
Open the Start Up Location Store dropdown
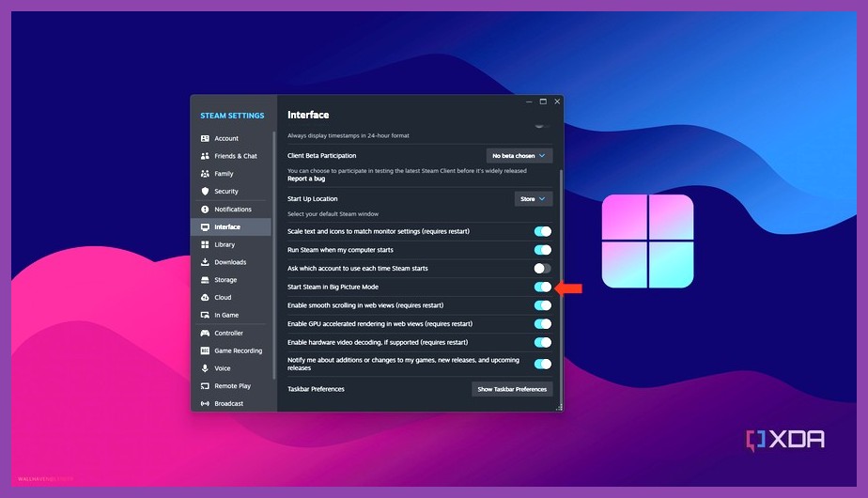533,199
